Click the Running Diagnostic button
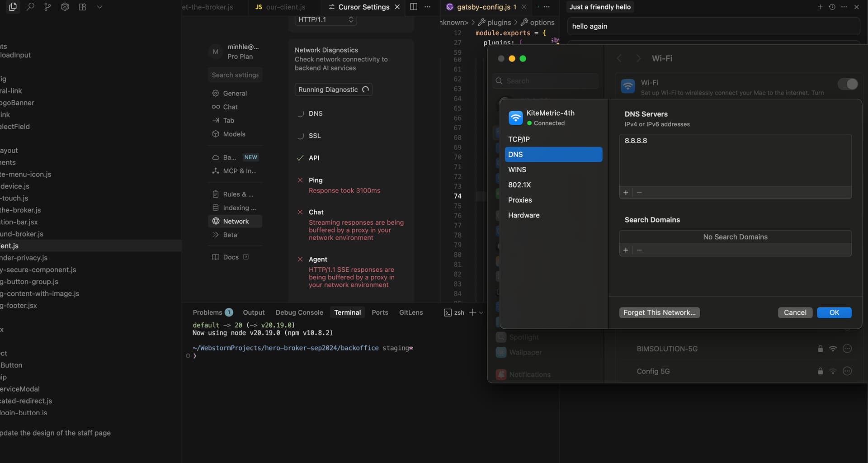Viewport: 868px width, 463px height. [333, 90]
